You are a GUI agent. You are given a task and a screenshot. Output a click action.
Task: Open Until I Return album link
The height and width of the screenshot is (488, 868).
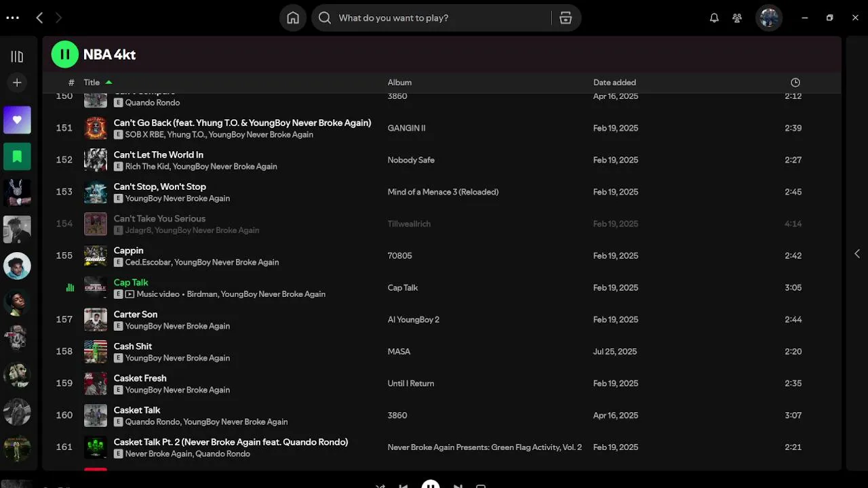tap(410, 383)
